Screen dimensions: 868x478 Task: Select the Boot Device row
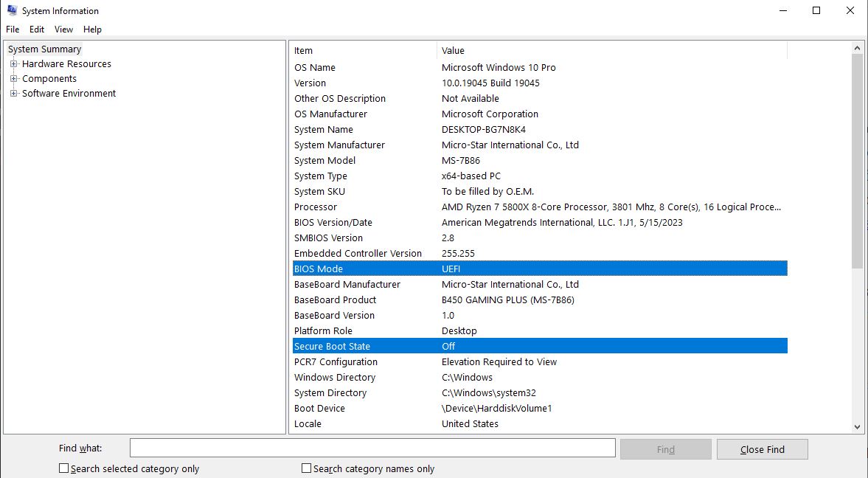[540, 409]
